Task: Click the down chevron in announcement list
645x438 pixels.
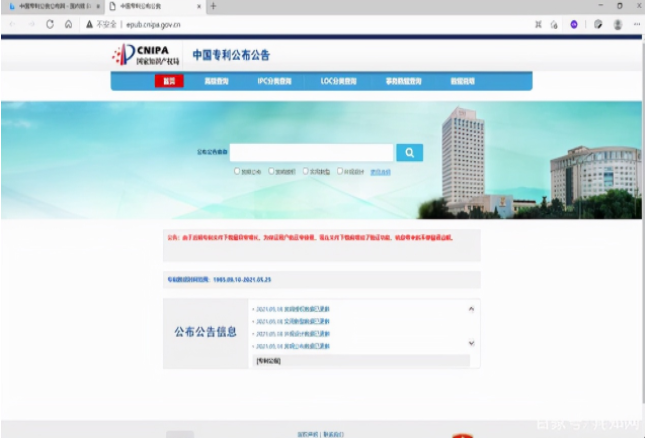Action: pyautogui.click(x=471, y=345)
